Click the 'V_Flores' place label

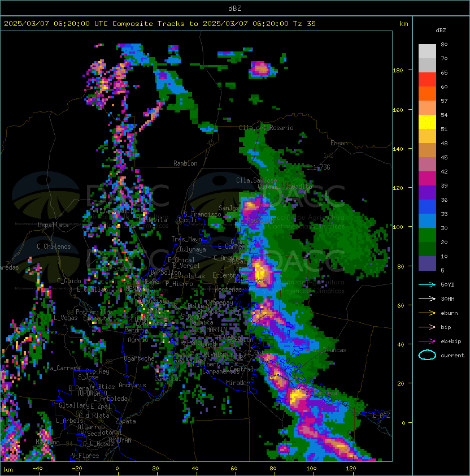pos(85,456)
